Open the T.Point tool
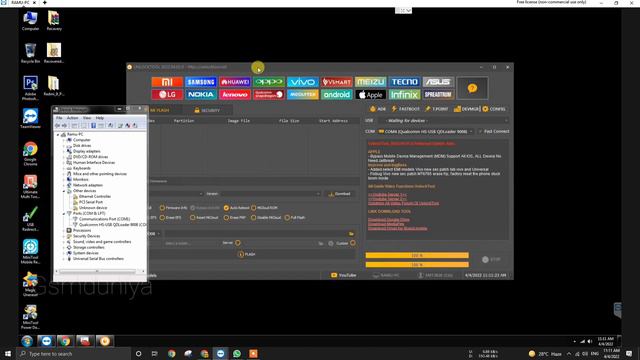This screenshot has width=640, height=360. (436, 109)
